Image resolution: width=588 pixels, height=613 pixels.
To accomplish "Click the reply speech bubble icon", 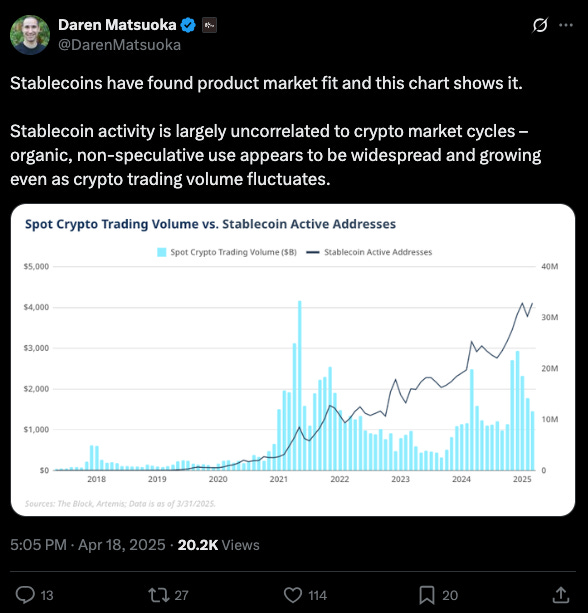I will point(25,595).
